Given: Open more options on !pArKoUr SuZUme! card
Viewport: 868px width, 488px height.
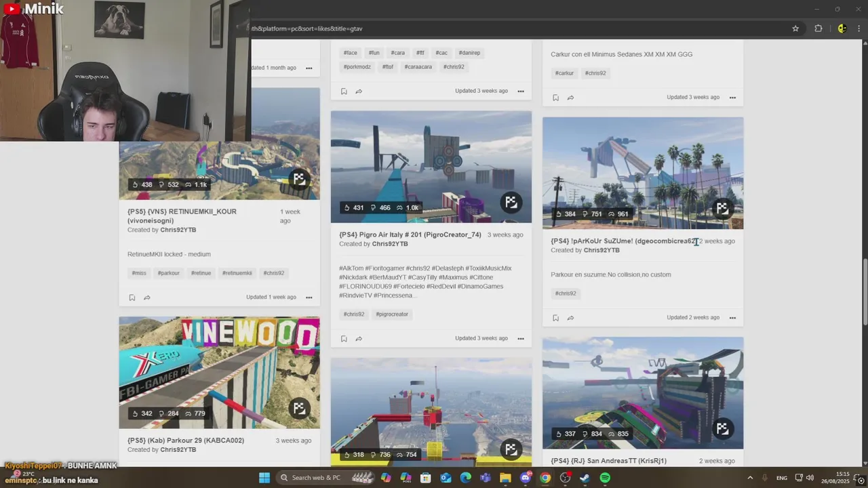Looking at the screenshot, I should pos(732,318).
